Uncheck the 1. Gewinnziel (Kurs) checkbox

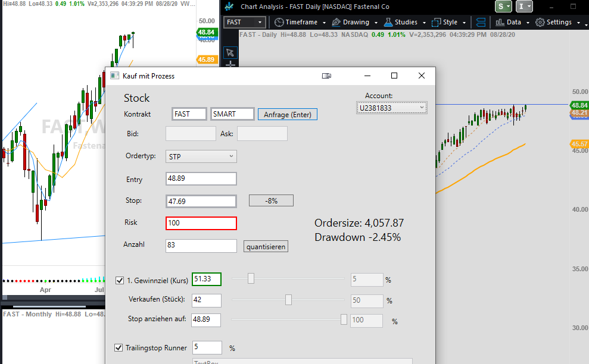tap(120, 280)
